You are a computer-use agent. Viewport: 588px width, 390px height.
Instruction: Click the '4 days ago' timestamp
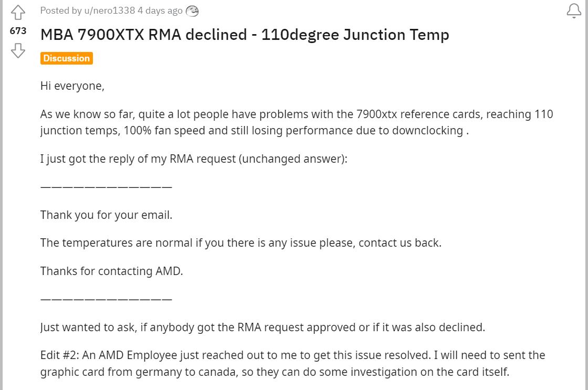click(x=160, y=10)
